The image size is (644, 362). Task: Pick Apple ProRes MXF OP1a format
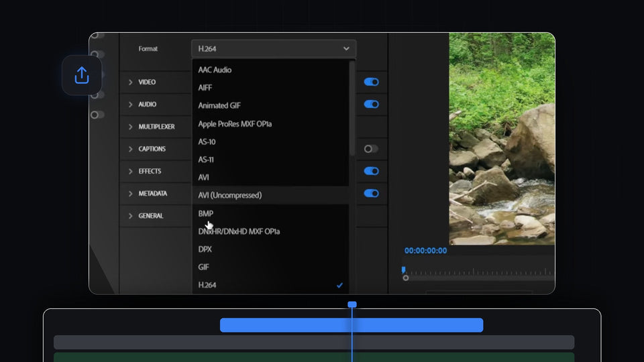[x=270, y=124]
